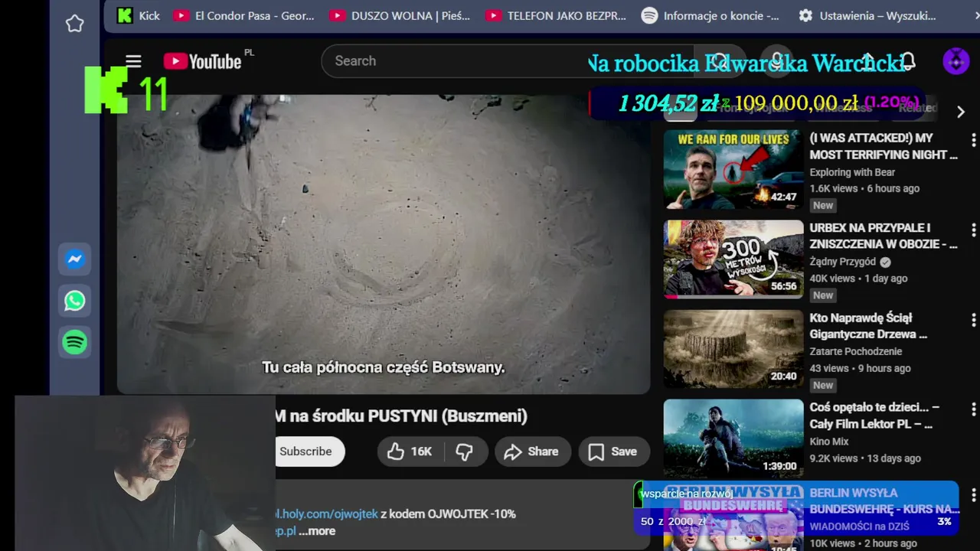Open WIADOMOŚCI na DZIŚ channel name

tap(860, 526)
